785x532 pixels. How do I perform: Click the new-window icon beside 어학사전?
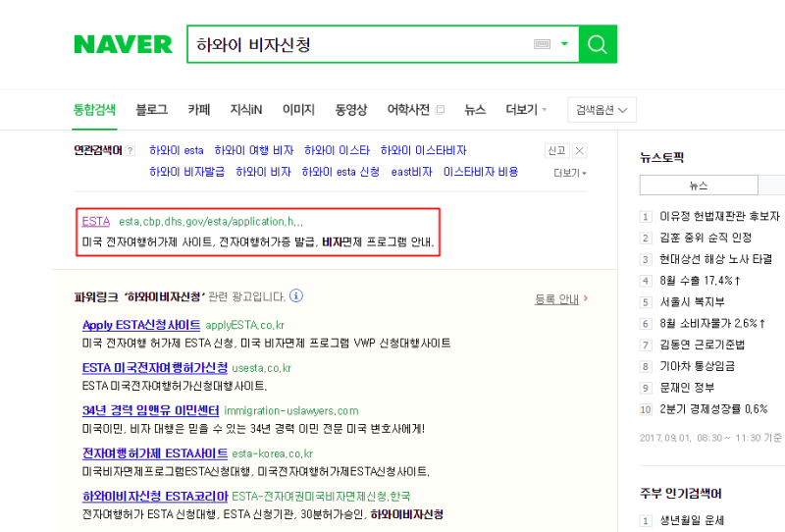point(440,110)
